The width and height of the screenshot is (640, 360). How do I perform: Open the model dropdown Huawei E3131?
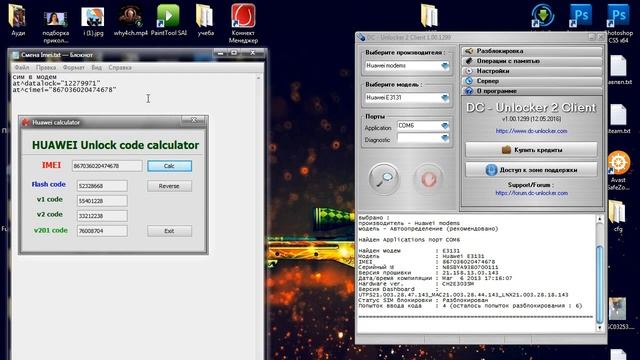point(444,98)
